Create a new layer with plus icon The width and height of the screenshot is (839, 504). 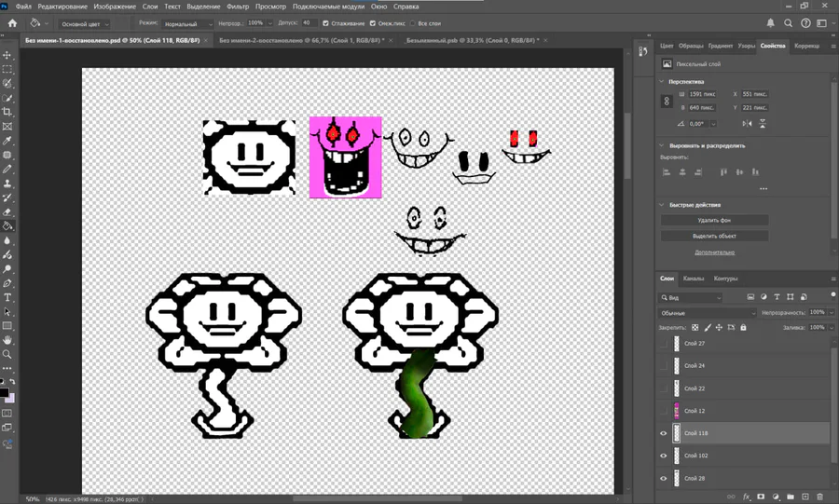tap(805, 497)
